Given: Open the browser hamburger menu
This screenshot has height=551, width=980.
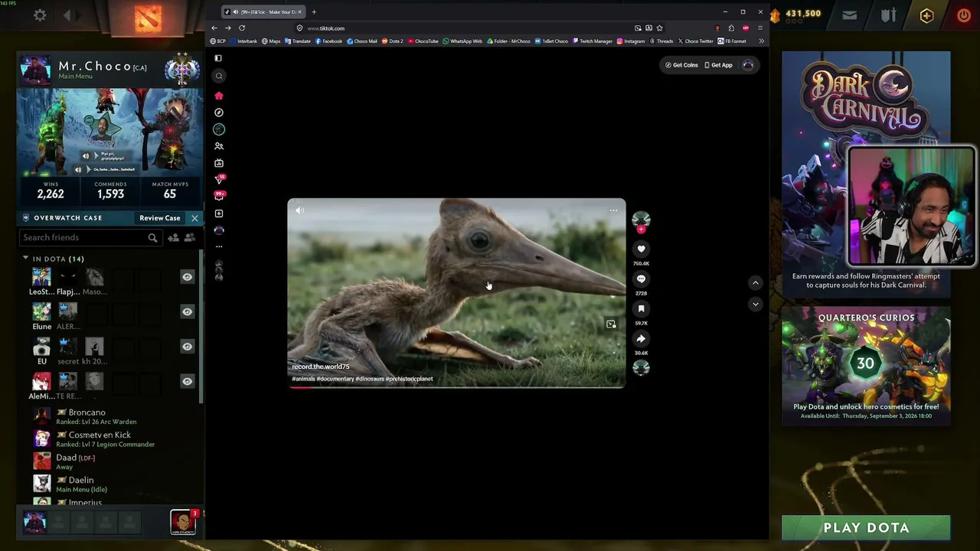Looking at the screenshot, I should point(759,28).
